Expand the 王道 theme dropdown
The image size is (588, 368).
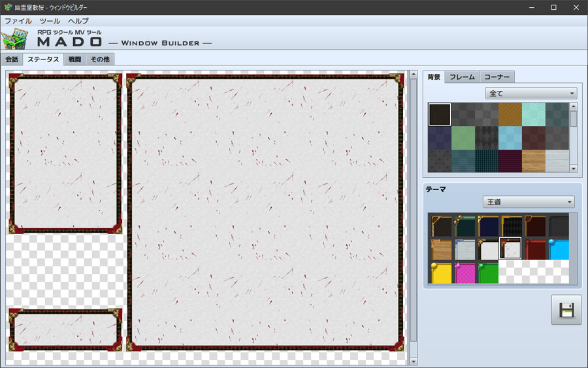coord(529,202)
